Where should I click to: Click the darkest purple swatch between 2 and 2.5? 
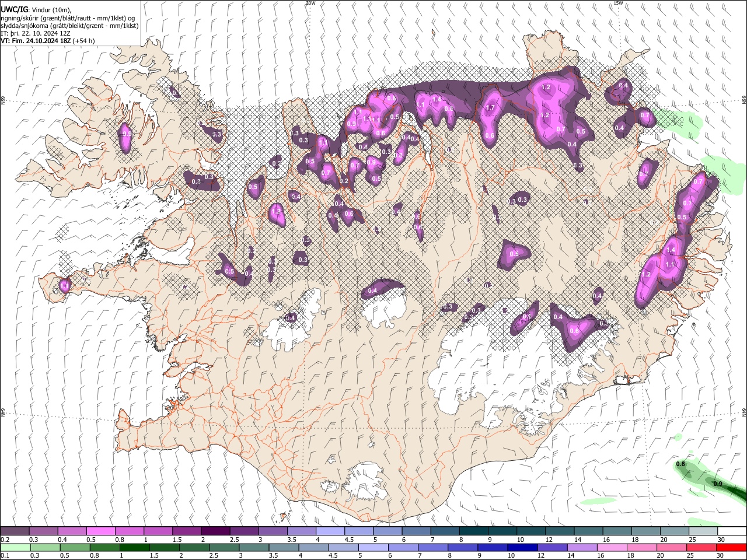[215, 531]
